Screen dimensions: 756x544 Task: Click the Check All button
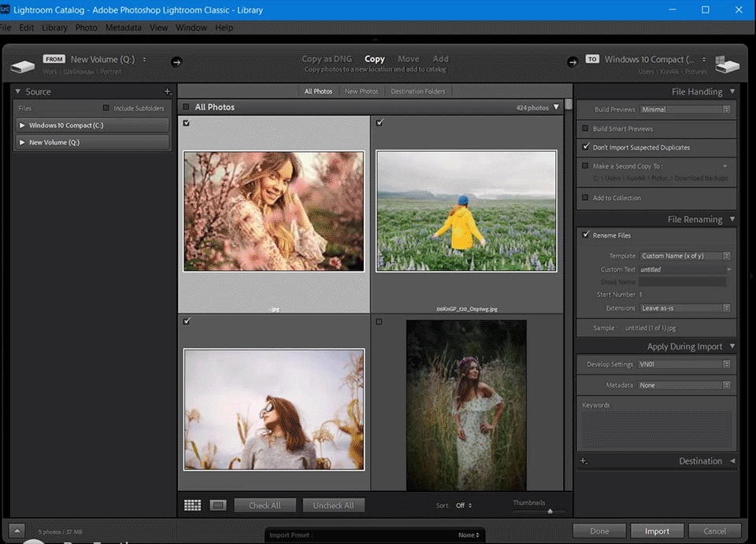[265, 505]
